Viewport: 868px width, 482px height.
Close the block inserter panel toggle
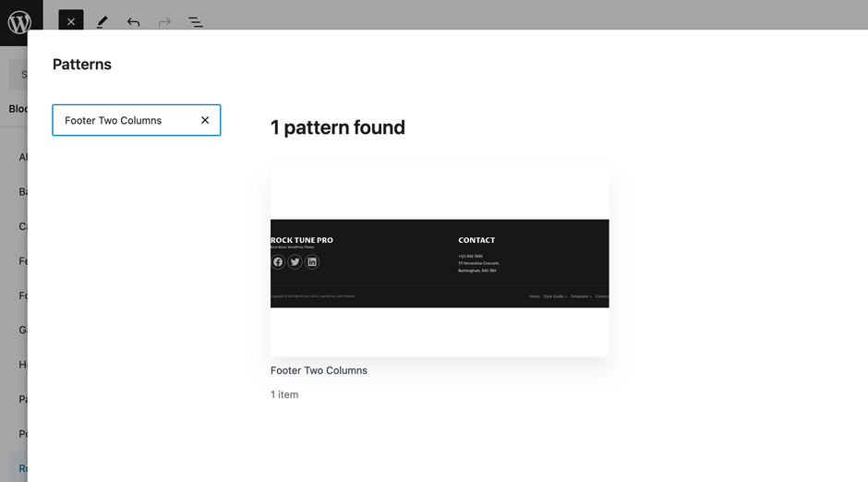(71, 22)
